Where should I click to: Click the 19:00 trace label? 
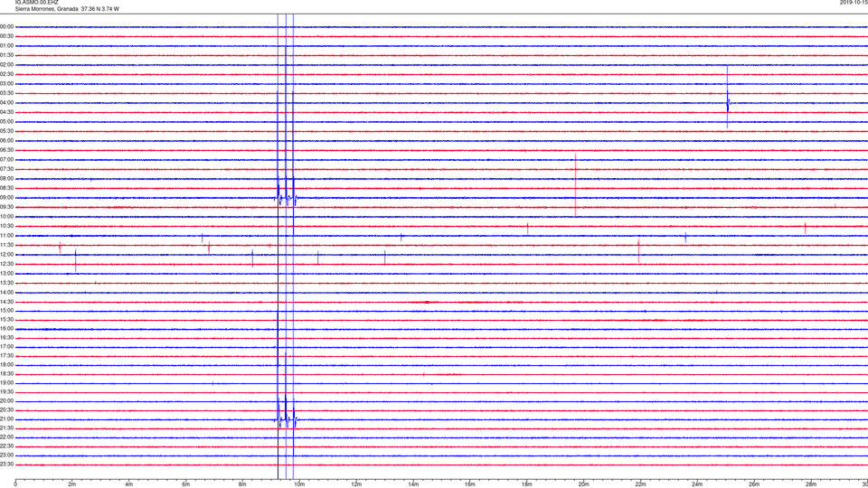pyautogui.click(x=6, y=383)
